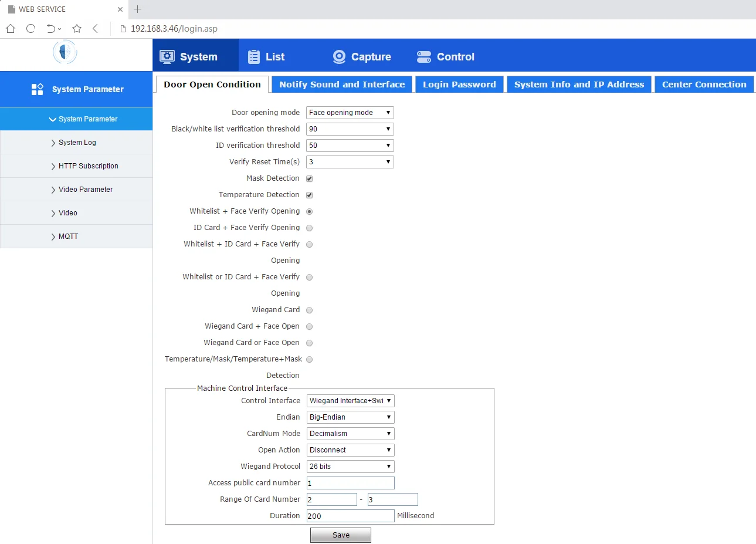The height and width of the screenshot is (544, 756).
Task: Click the List clipboard icon
Action: (x=253, y=57)
